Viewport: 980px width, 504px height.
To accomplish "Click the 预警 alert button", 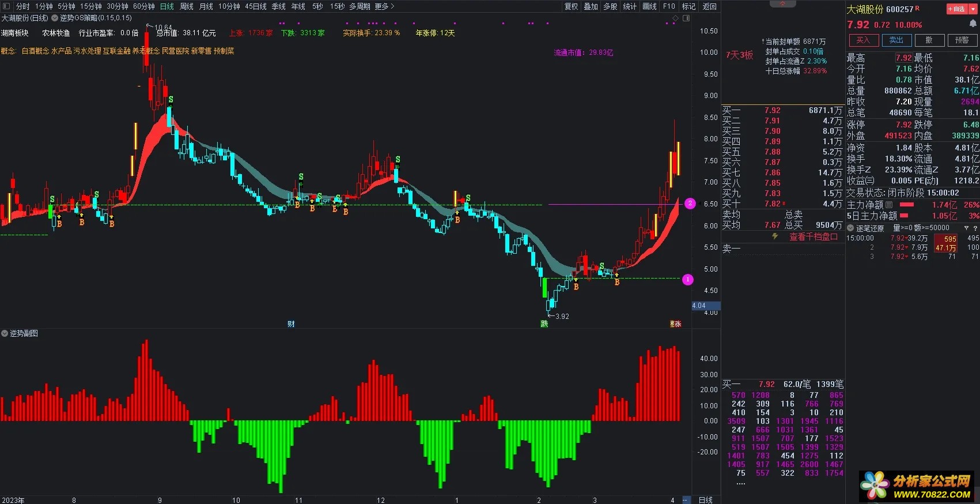I will point(962,40).
